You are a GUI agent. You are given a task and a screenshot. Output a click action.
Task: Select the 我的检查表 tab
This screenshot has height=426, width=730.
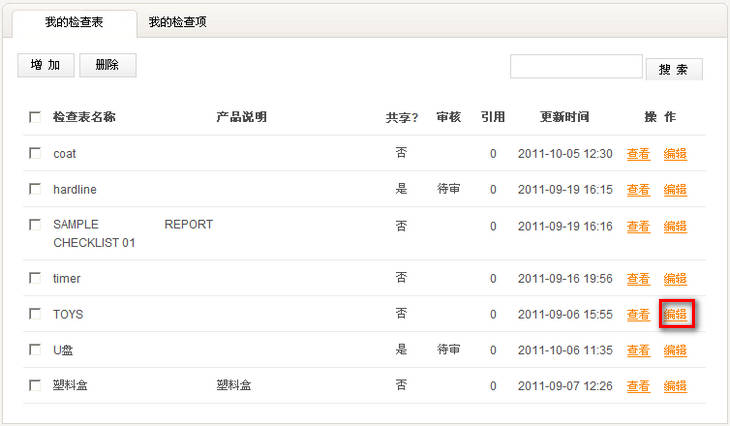tap(75, 23)
